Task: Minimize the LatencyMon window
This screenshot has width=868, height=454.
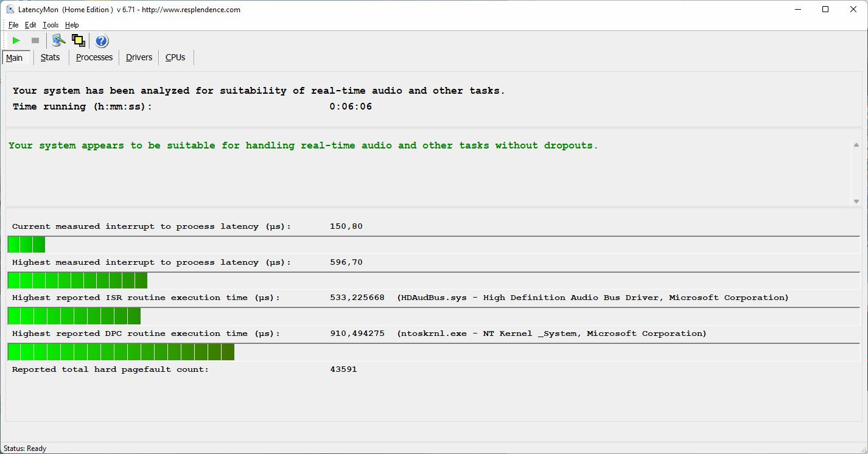Action: [797, 9]
